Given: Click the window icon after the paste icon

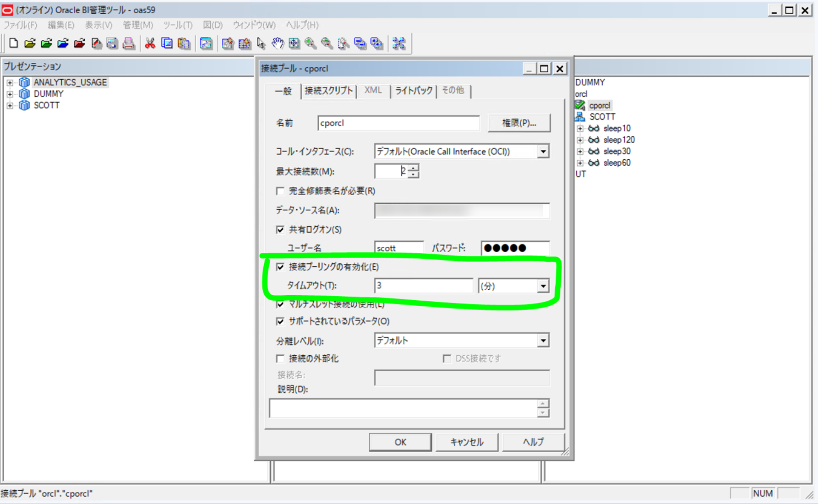Looking at the screenshot, I should (x=206, y=43).
